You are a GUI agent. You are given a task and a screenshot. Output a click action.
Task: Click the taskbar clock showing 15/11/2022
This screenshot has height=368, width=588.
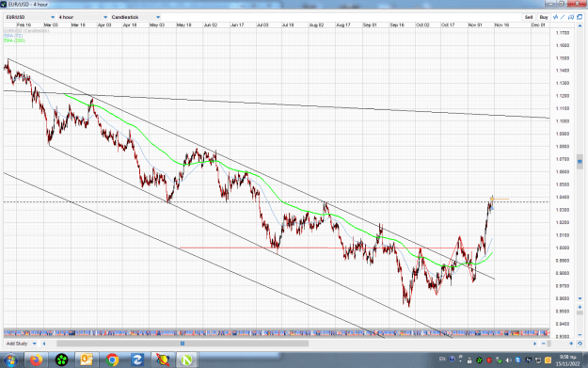567,360
